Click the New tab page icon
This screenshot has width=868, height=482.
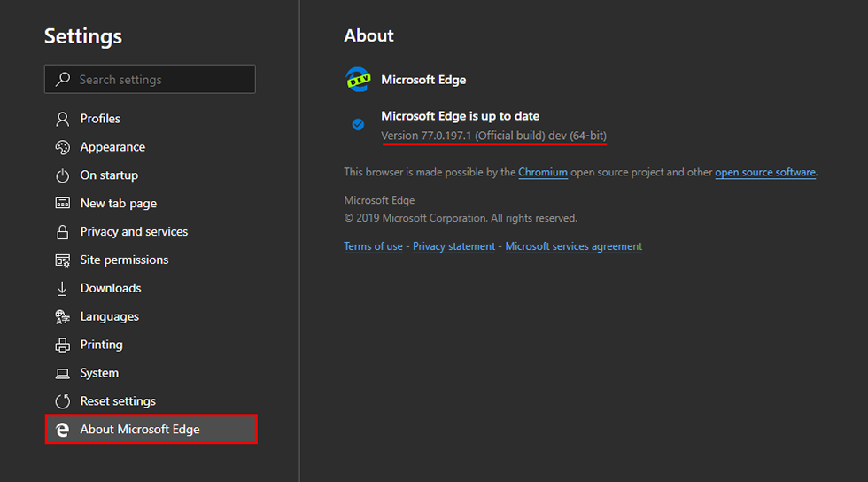(63, 203)
